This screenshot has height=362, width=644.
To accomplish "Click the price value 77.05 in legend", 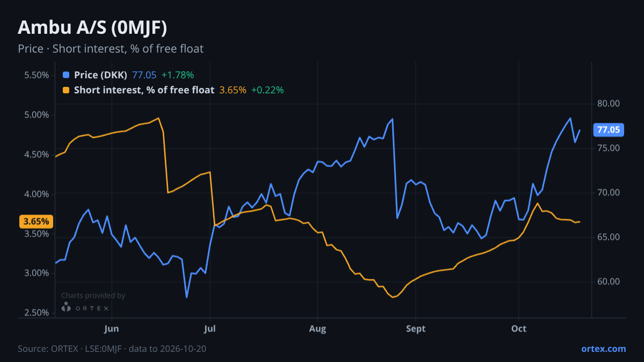I will click(x=144, y=75).
